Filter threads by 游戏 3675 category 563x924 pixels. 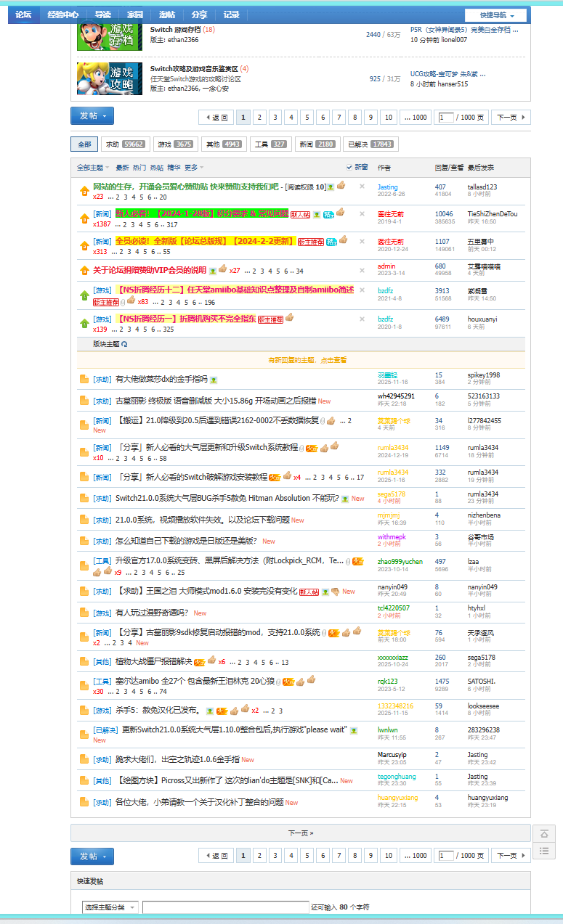point(175,144)
